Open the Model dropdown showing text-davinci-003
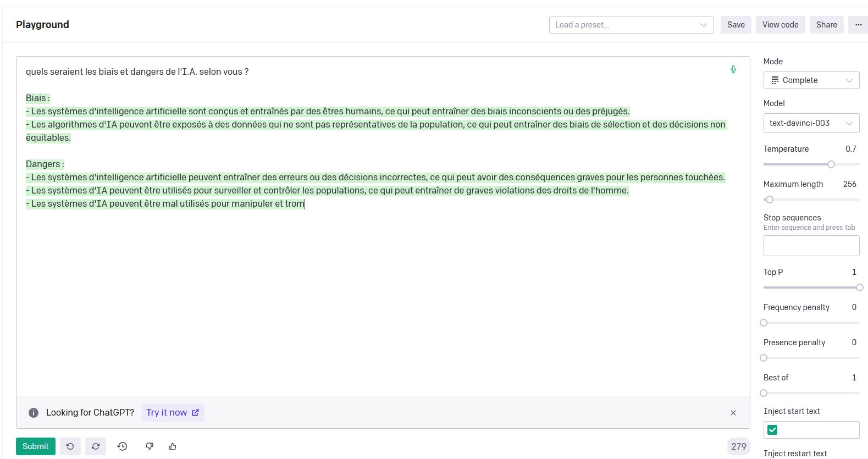 [x=811, y=123]
